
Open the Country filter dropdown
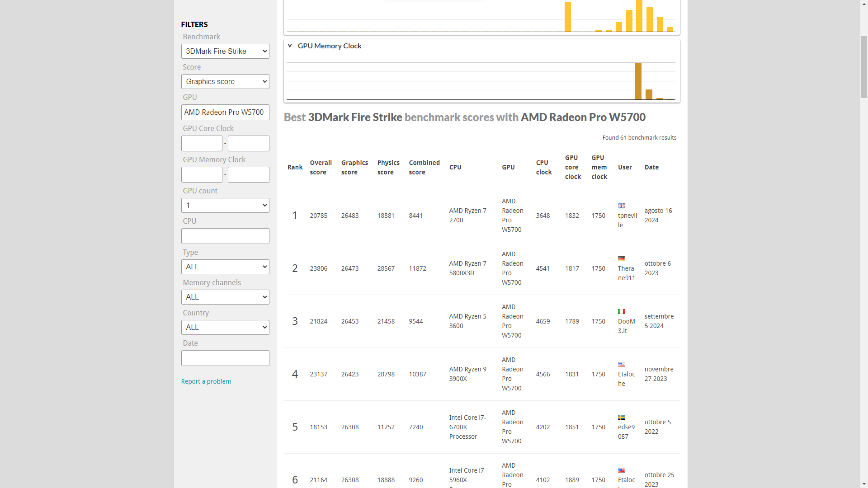click(x=225, y=328)
